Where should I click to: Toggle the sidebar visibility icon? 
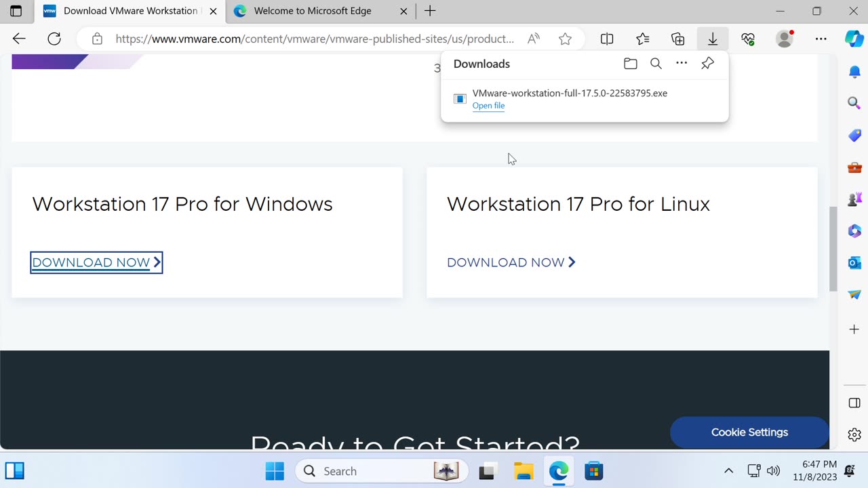(854, 403)
